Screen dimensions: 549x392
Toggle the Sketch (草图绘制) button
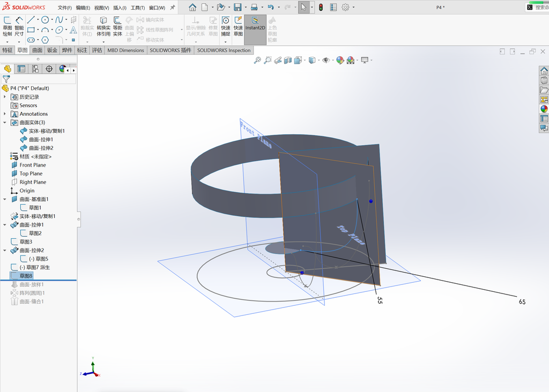tap(7, 26)
